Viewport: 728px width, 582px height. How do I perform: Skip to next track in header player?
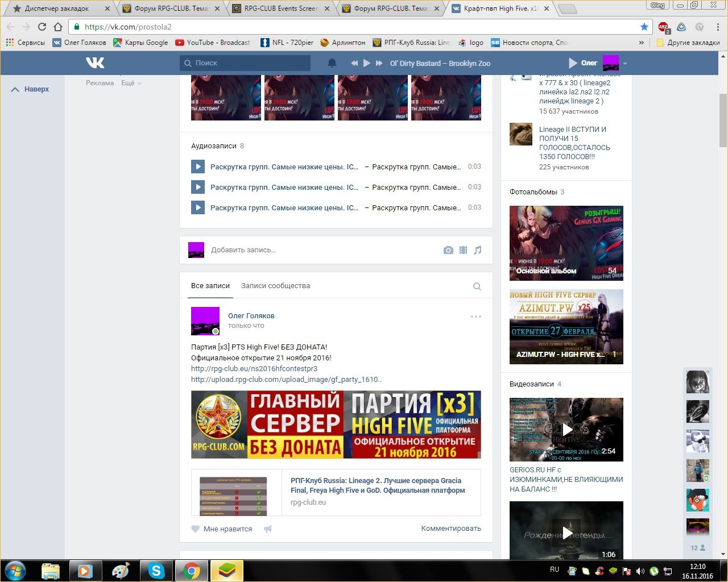pyautogui.click(x=379, y=63)
